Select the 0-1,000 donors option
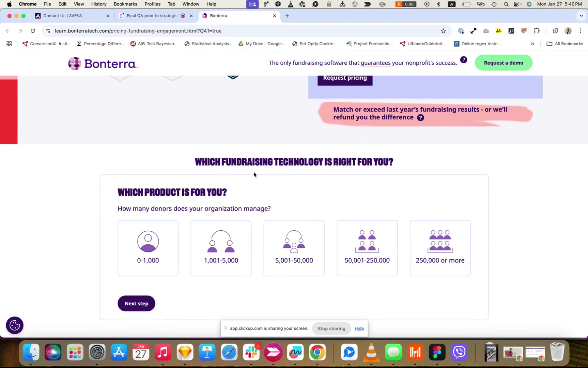Viewport: 588px width, 368px height. (148, 248)
